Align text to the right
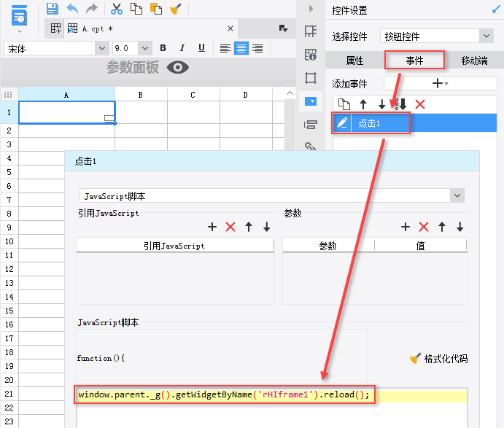 [257, 49]
